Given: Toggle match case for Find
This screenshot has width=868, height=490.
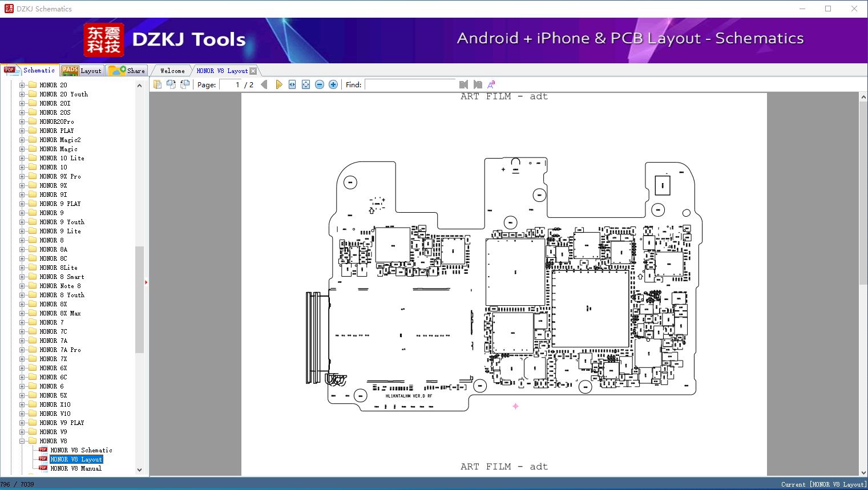Looking at the screenshot, I should tap(491, 84).
